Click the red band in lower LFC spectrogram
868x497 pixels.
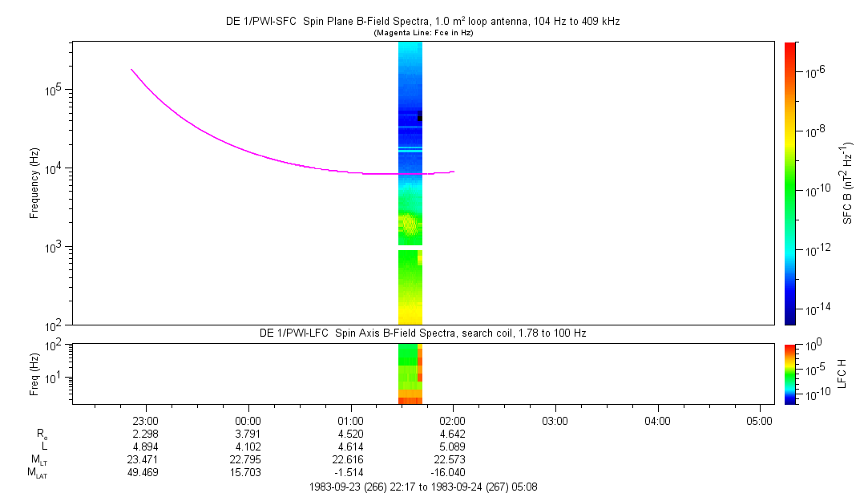pyautogui.click(x=410, y=398)
